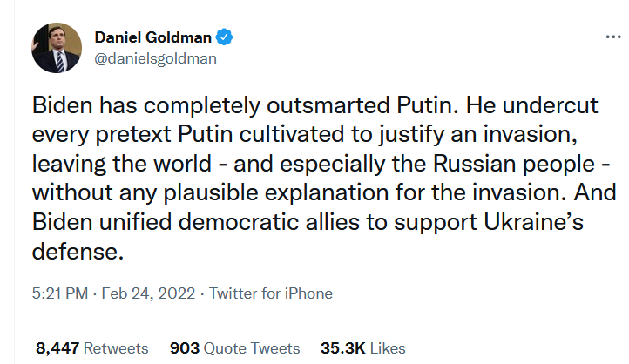
Task: Open the 903 Quote Tweets list
Action: (234, 347)
